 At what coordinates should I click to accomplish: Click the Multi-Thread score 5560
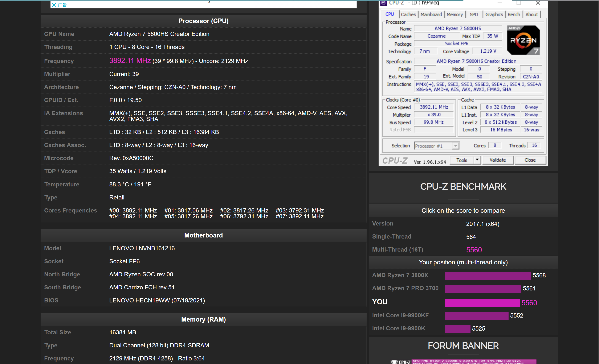(x=474, y=250)
